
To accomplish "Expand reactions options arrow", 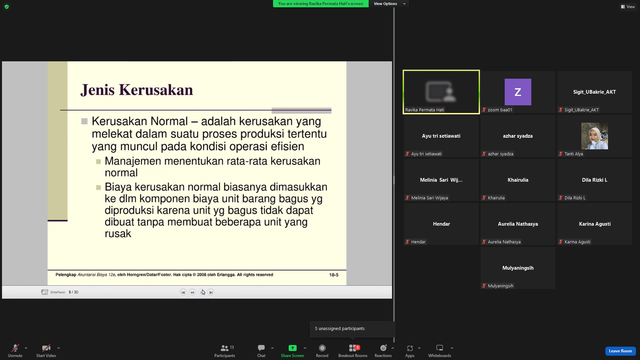I will coord(393,348).
